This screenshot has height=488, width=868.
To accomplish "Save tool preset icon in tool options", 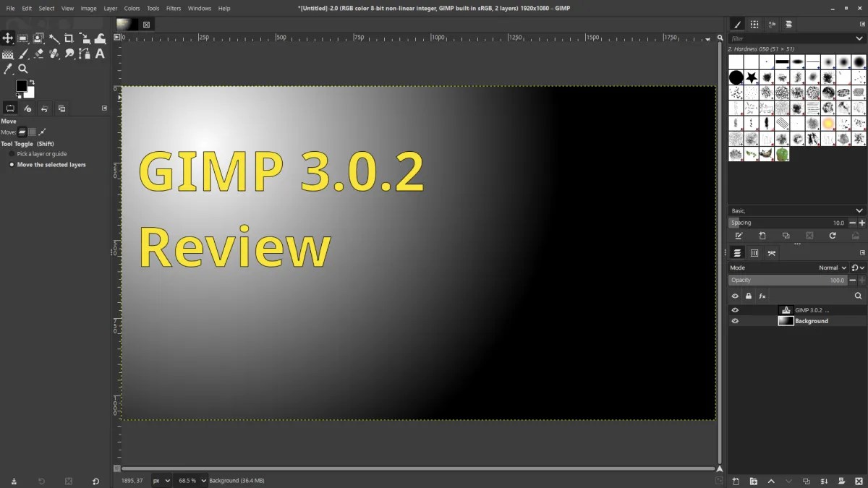I will tap(14, 481).
